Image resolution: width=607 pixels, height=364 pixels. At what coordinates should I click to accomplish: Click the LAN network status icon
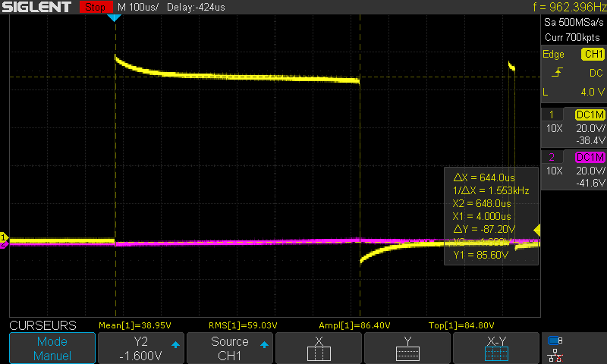click(x=555, y=354)
